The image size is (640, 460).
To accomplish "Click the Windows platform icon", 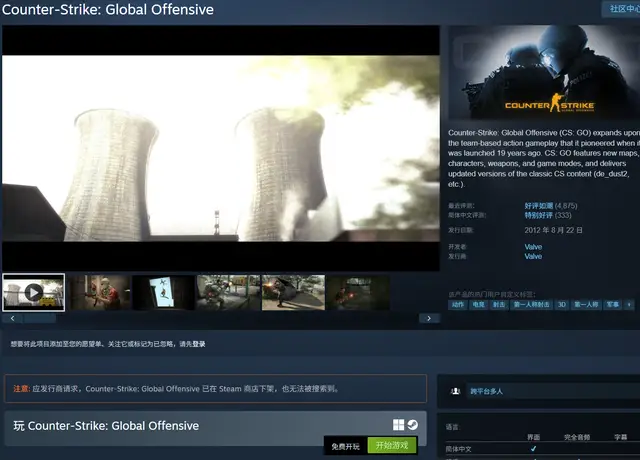I will coord(398,424).
